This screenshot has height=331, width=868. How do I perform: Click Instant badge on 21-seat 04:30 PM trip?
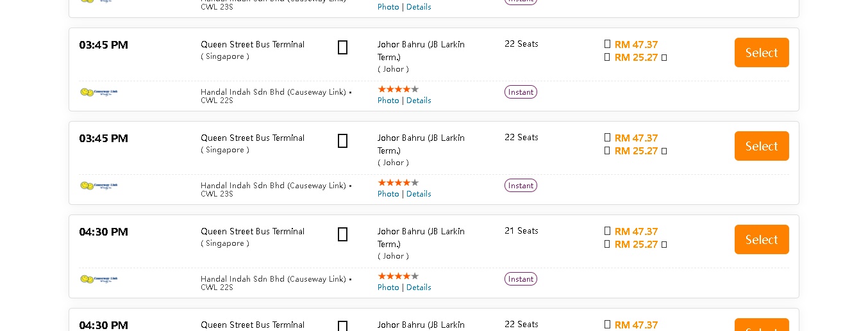[x=521, y=279]
